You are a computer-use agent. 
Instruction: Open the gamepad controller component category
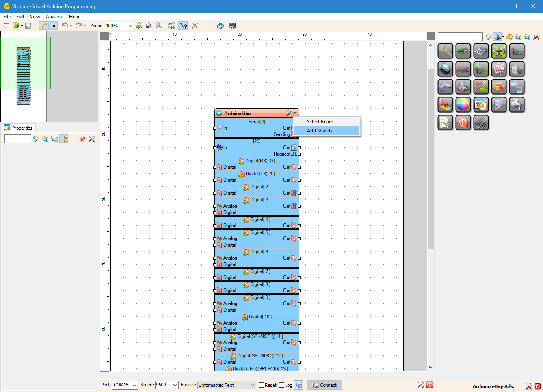coord(446,87)
